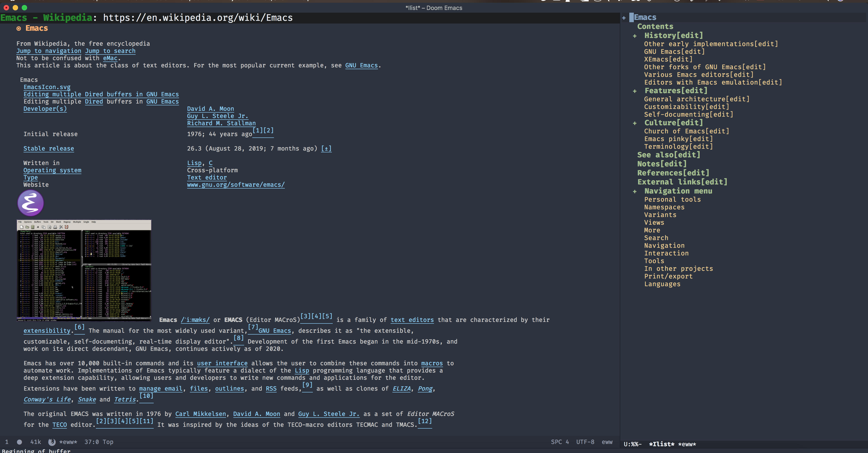Click the browser icon in modeline

tap(52, 442)
